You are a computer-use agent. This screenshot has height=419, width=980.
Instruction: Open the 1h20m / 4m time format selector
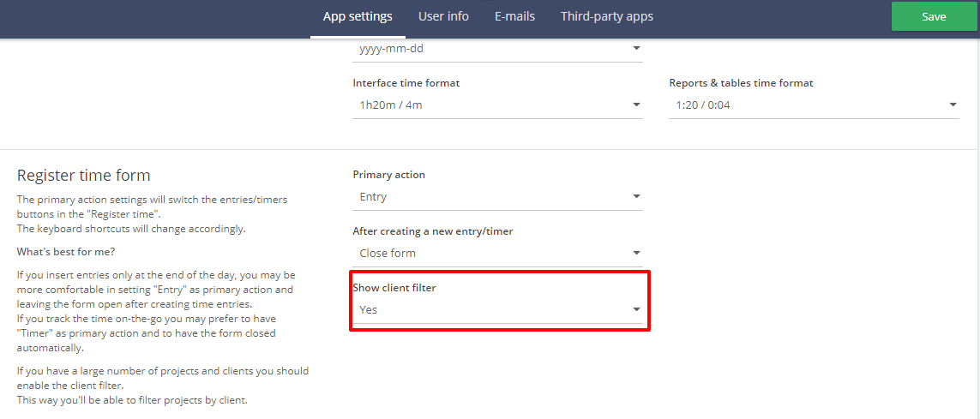[x=497, y=105]
